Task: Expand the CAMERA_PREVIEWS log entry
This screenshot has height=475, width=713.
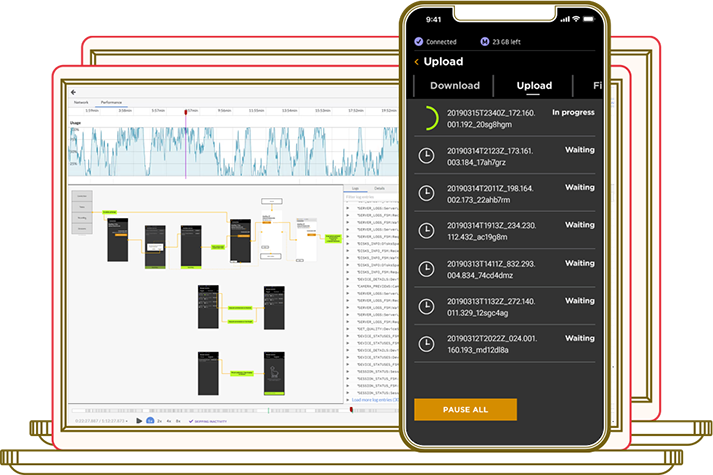Action: click(x=348, y=286)
